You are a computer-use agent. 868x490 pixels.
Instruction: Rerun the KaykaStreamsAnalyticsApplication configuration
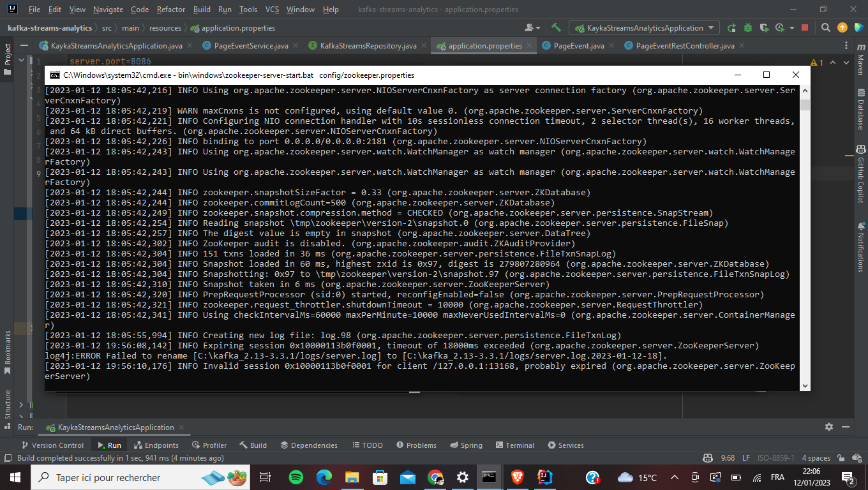(732, 28)
